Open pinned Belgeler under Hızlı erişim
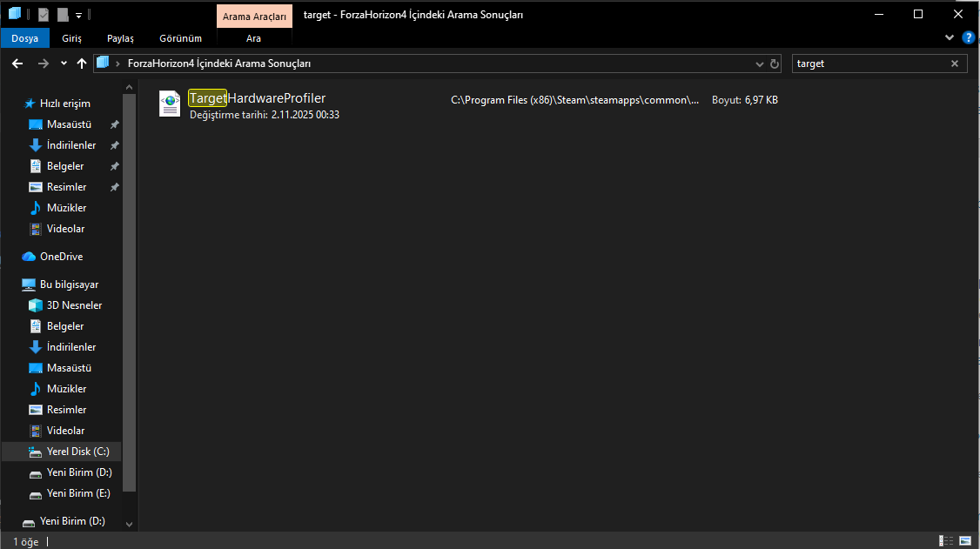Screen dimensions: 980x549 click(x=65, y=166)
